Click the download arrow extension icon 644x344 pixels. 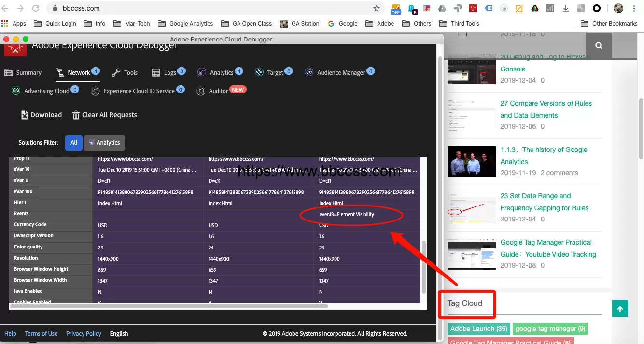[566, 8]
